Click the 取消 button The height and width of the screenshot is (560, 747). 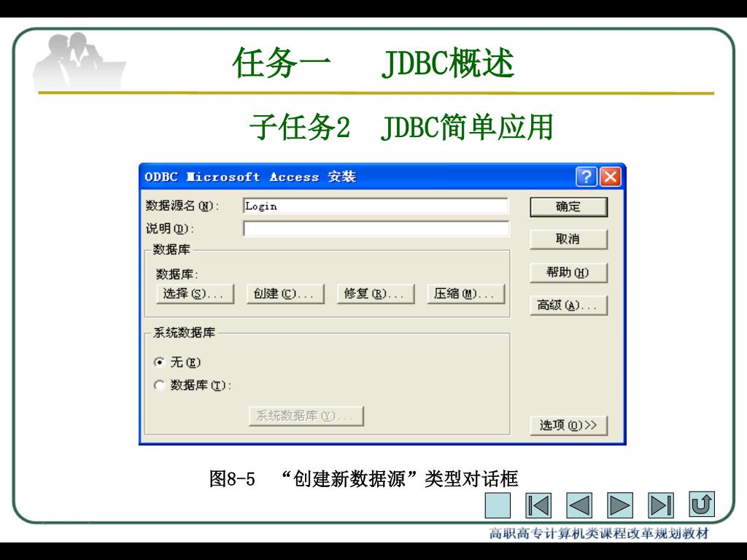569,239
